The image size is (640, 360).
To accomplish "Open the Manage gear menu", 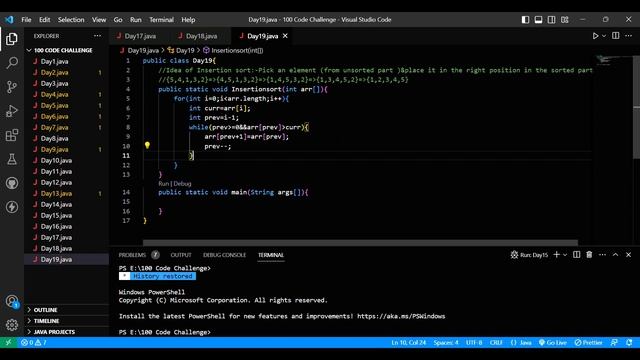I will coord(12,325).
